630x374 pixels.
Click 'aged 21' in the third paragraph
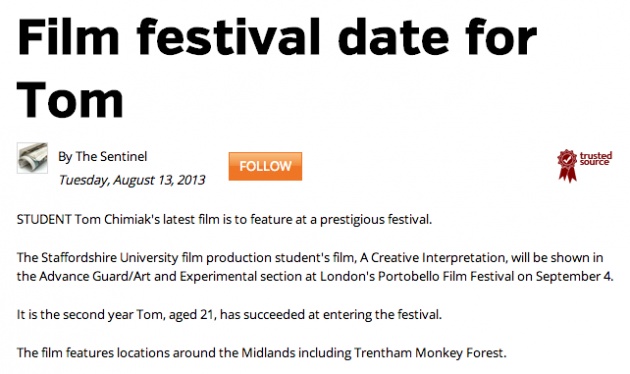pos(191,315)
